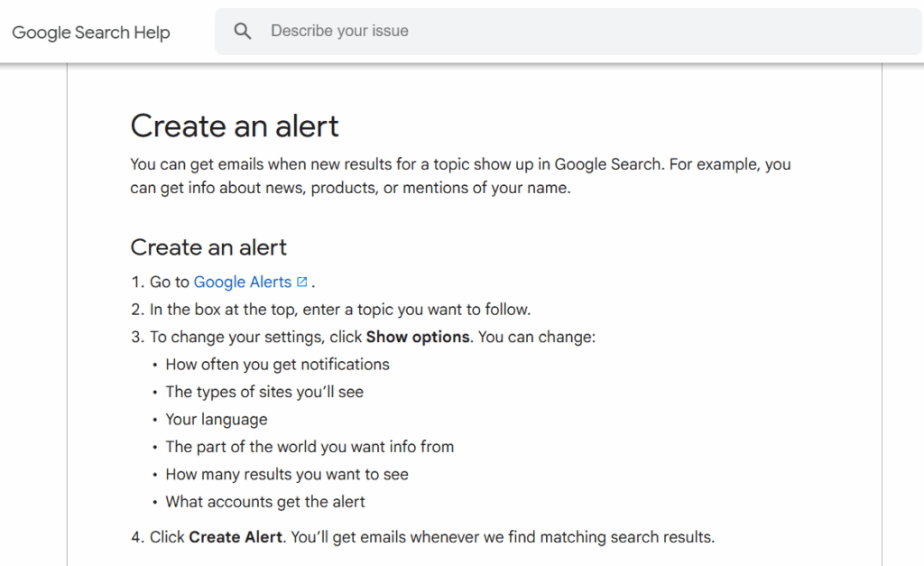Select 'How many results you want to see' bullet
The height and width of the screenshot is (566, 924).
[x=286, y=475]
